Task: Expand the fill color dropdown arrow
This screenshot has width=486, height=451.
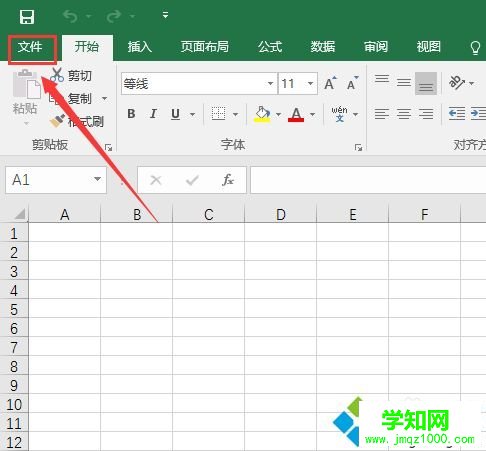Action: tap(278, 114)
